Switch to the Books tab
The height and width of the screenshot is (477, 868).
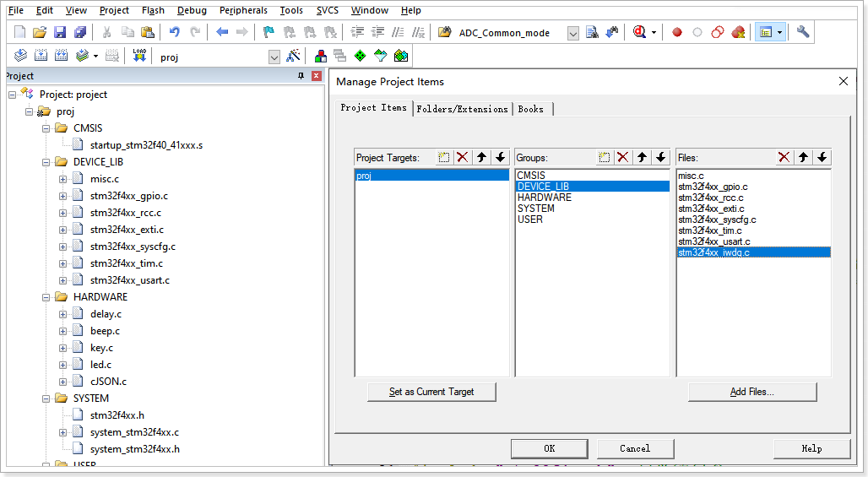(x=531, y=109)
